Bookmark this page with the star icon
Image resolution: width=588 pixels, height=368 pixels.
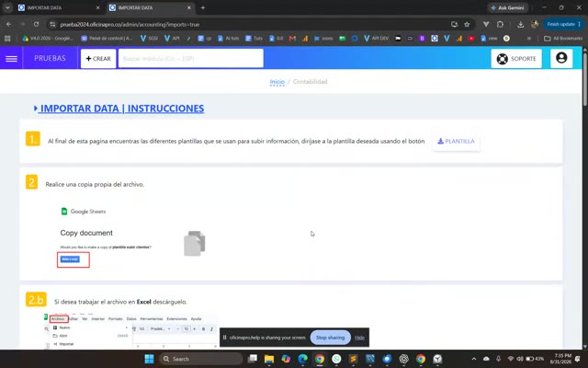(x=467, y=24)
